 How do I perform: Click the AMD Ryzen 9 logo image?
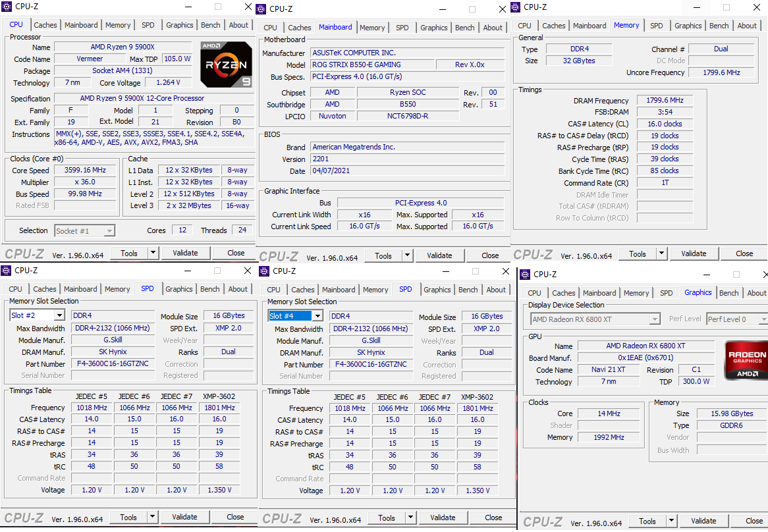coord(226,64)
